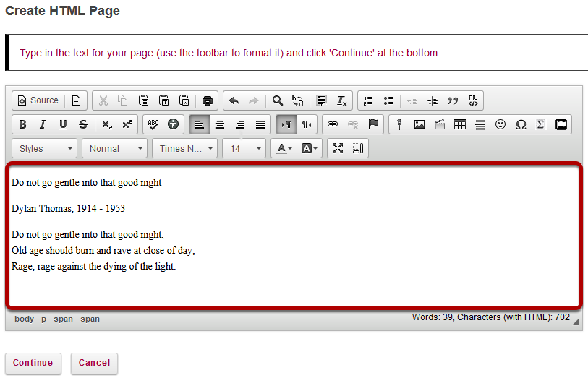
Task: Click the Select All icon
Action: 321,100
